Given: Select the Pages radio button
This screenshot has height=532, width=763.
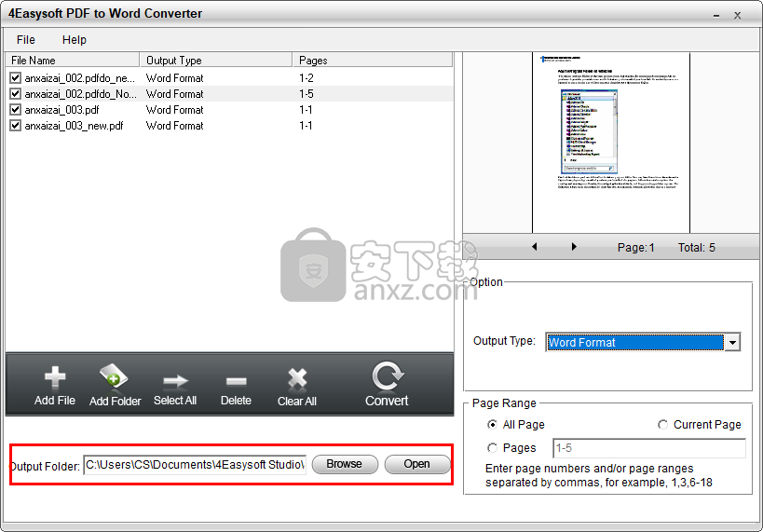Looking at the screenshot, I should point(493,447).
